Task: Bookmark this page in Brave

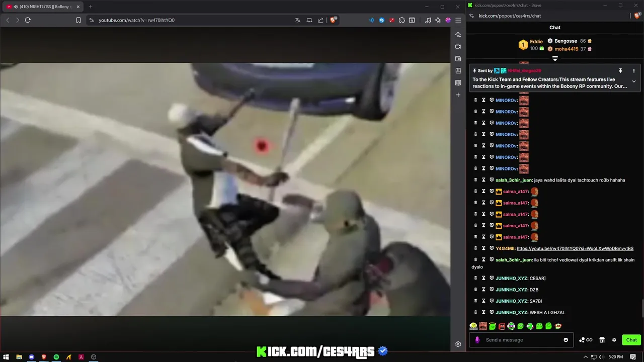Action: (78, 20)
